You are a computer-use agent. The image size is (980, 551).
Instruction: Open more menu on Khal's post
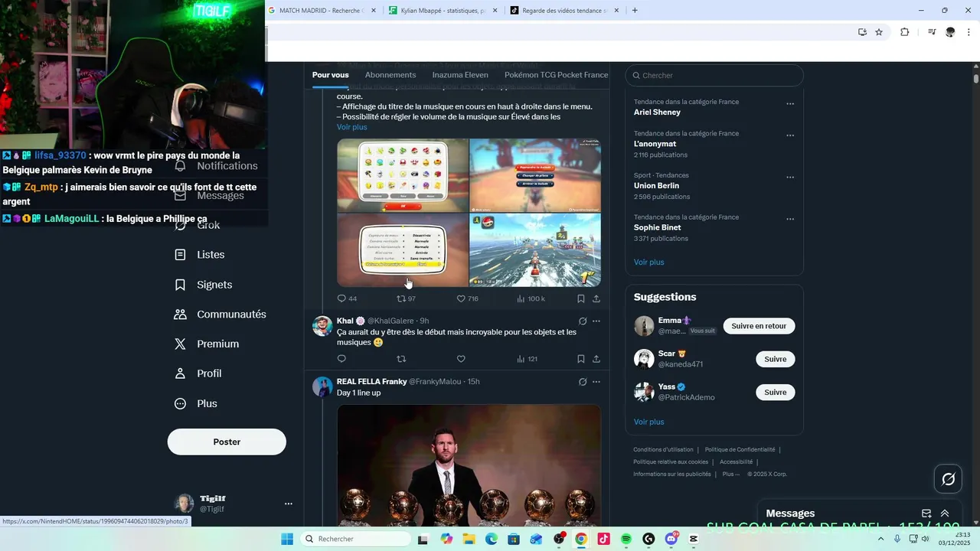coord(596,321)
